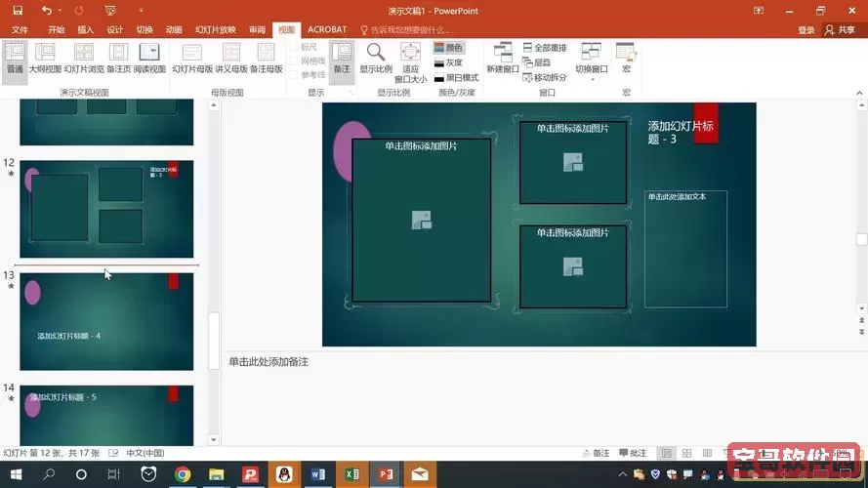Screen dimensions: 868x488
Task: Select slide 13 thumbnail in the panel
Action: pyautogui.click(x=106, y=321)
